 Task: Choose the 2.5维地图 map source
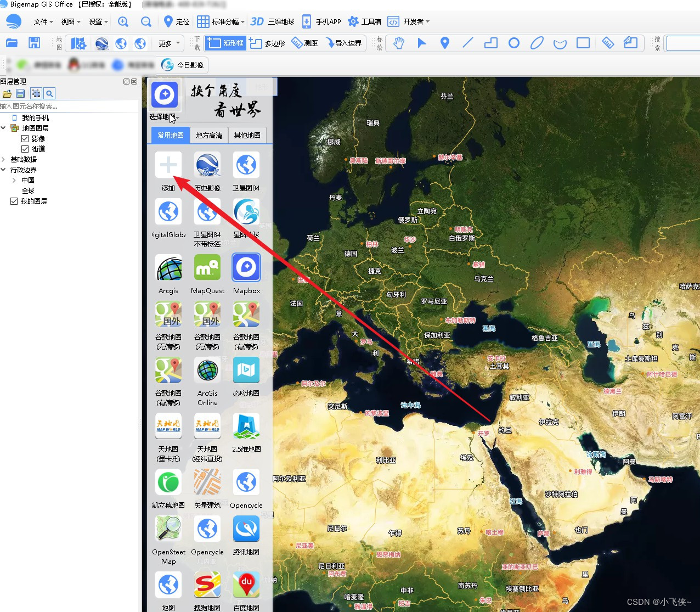[246, 433]
